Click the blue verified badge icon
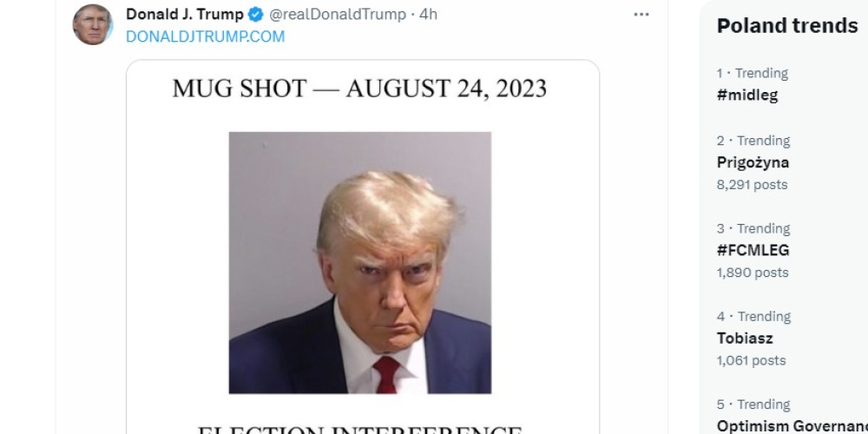Image resolution: width=868 pixels, height=434 pixels. [257, 15]
